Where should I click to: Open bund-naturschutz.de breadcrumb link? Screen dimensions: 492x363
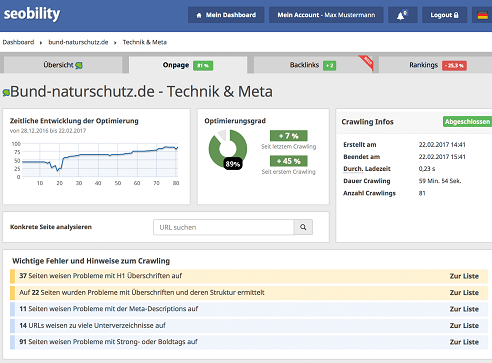78,42
